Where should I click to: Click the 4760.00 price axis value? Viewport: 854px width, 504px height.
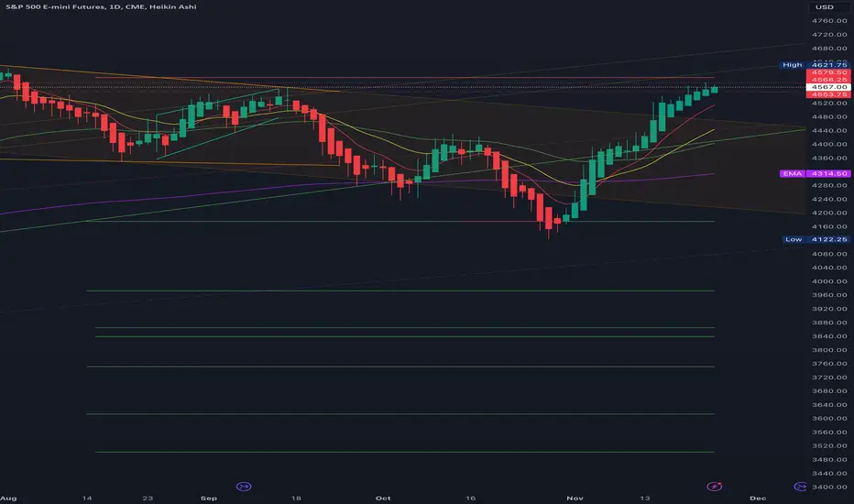click(x=829, y=21)
